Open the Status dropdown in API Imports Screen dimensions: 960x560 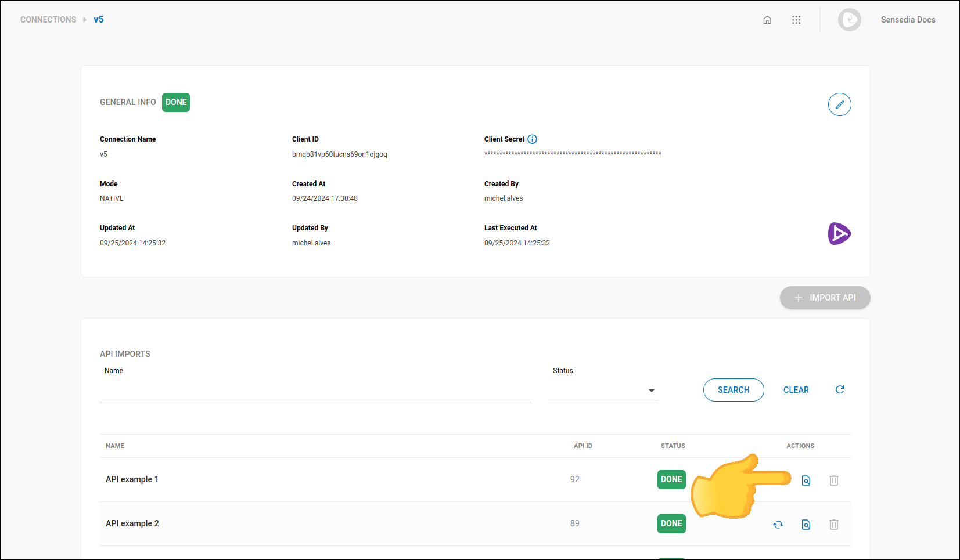click(x=603, y=390)
